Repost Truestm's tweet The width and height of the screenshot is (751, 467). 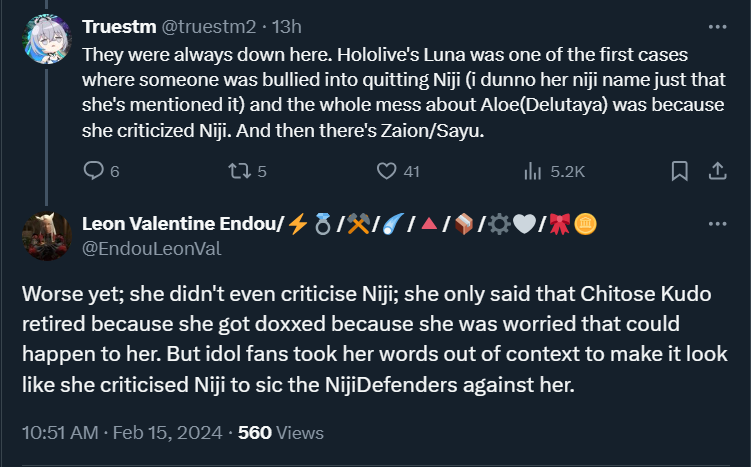[238, 171]
